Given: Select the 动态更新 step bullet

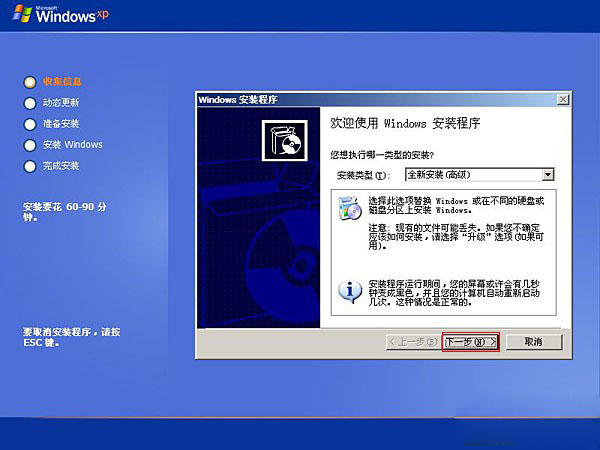Looking at the screenshot, I should pos(30,103).
